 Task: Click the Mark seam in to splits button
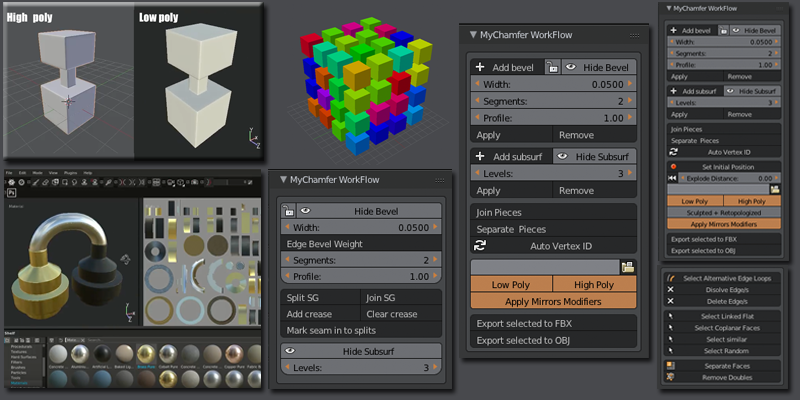point(361,331)
